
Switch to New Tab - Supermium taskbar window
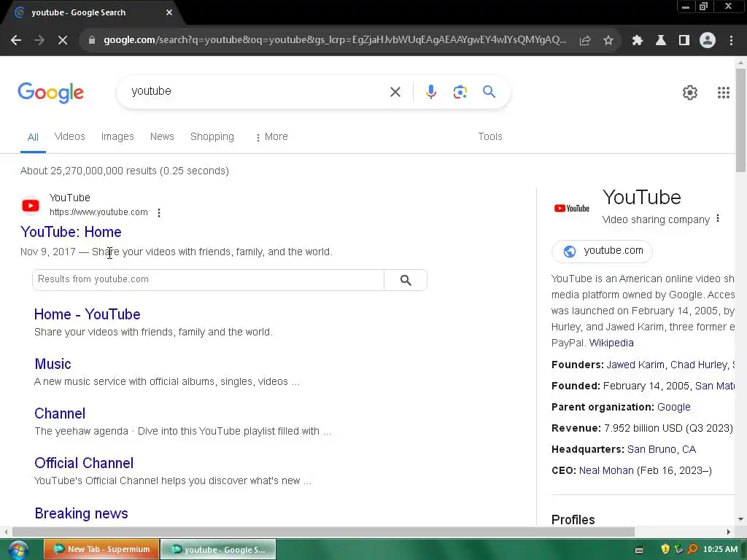(101, 549)
